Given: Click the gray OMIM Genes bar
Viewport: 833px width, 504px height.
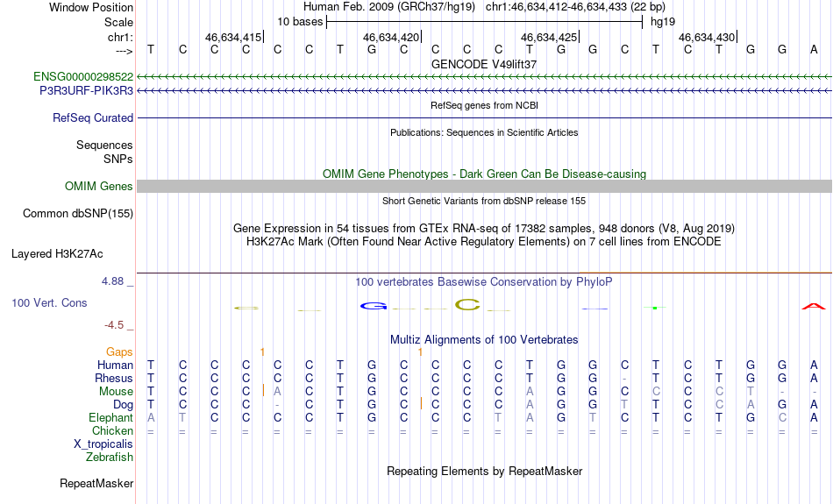Looking at the screenshot, I should (x=484, y=186).
